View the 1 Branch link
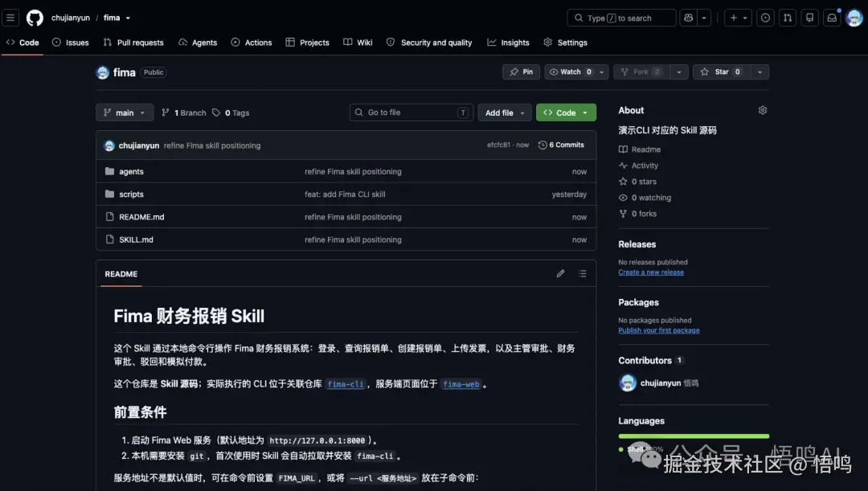Viewport: 868px width, 491px height. click(x=184, y=113)
